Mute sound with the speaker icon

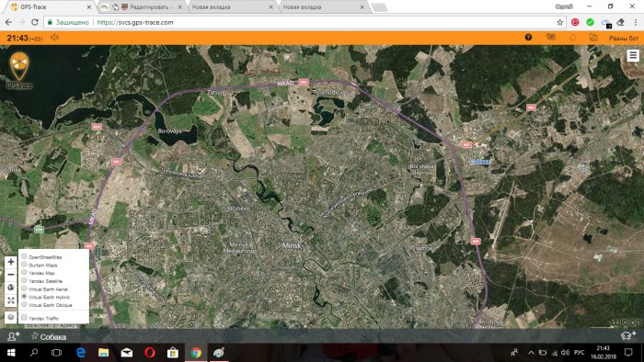pos(54,38)
